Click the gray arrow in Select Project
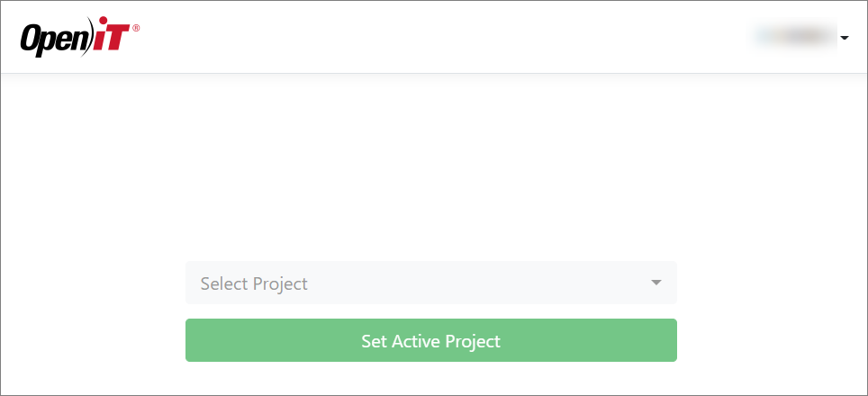Screen dimensions: 868x396 pyautogui.click(x=656, y=283)
